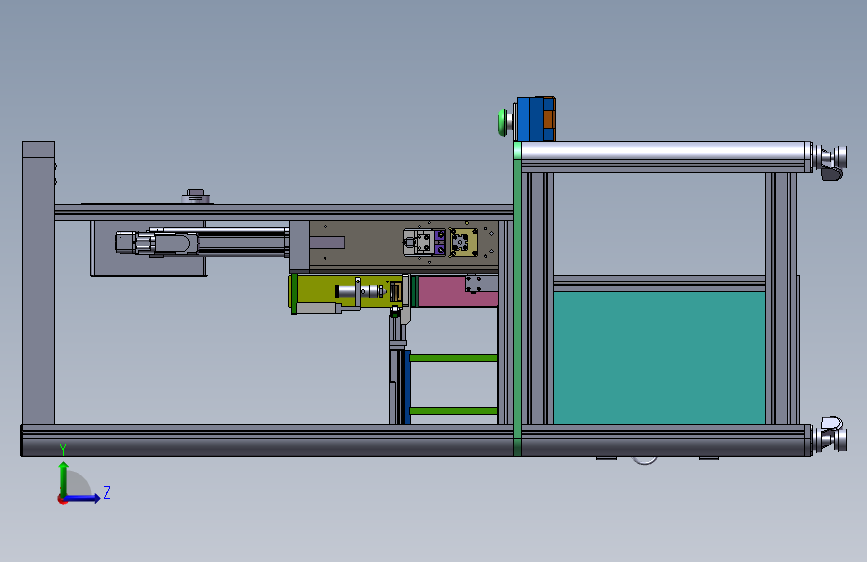Image resolution: width=867 pixels, height=562 pixels.
Task: Select the purple clamp component on brown plate
Action: 440,243
